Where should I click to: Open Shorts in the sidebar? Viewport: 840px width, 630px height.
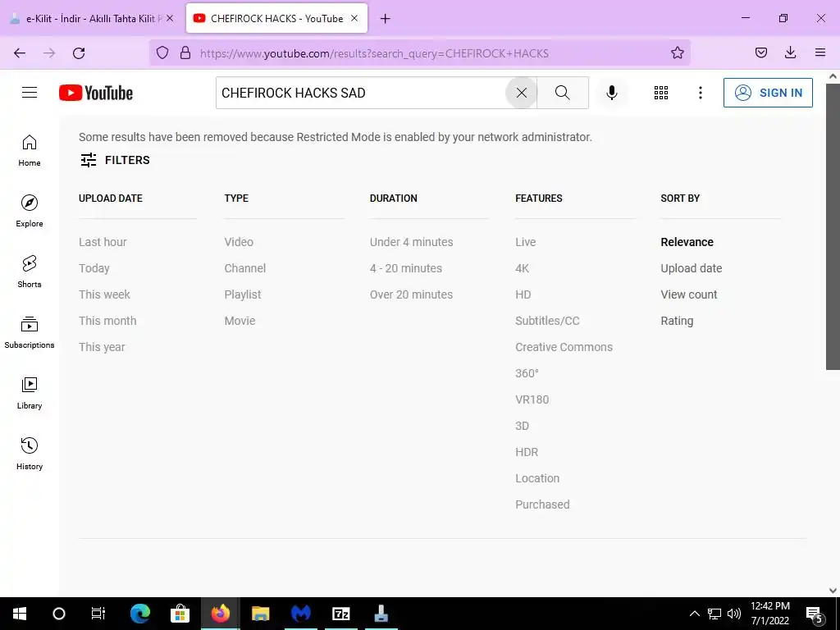30,272
